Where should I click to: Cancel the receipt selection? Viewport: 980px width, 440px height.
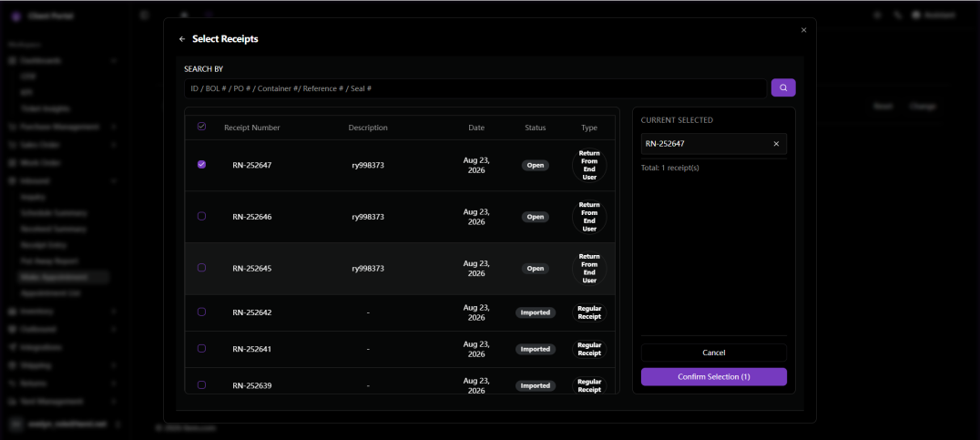tap(714, 353)
